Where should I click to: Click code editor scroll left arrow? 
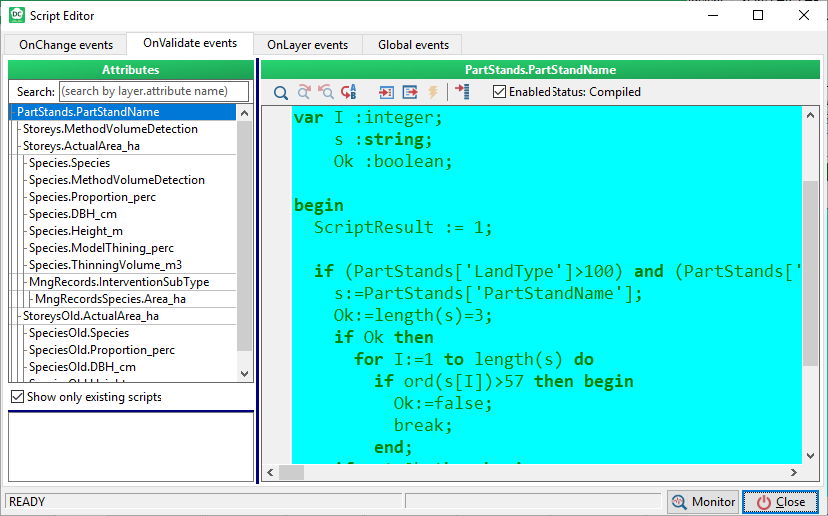[270, 472]
